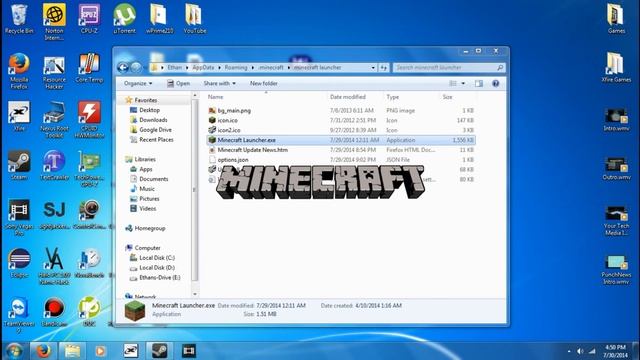
Task: Select Minecraft Launcher.exe file
Action: (x=341, y=140)
